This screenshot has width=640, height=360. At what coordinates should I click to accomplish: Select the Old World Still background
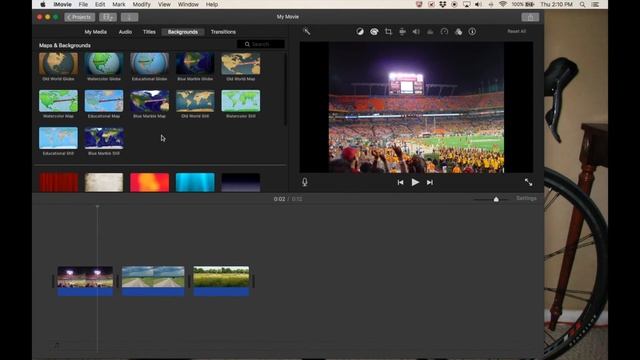[x=195, y=101]
